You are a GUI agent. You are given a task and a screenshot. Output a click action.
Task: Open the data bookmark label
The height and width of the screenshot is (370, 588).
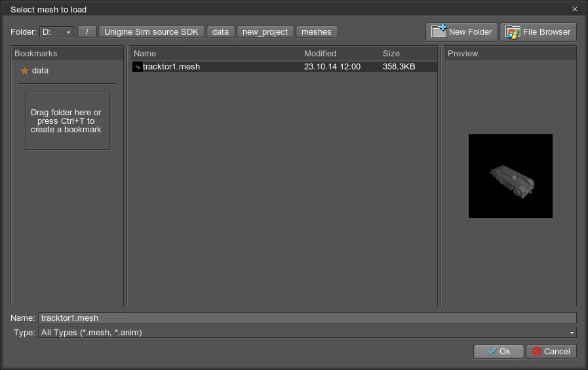click(40, 71)
